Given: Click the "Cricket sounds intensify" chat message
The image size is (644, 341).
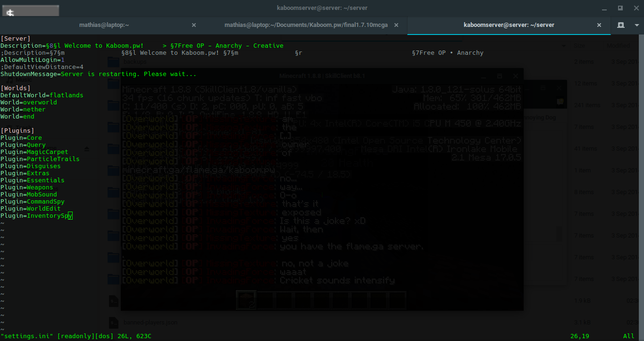Looking at the screenshot, I should (337, 281).
